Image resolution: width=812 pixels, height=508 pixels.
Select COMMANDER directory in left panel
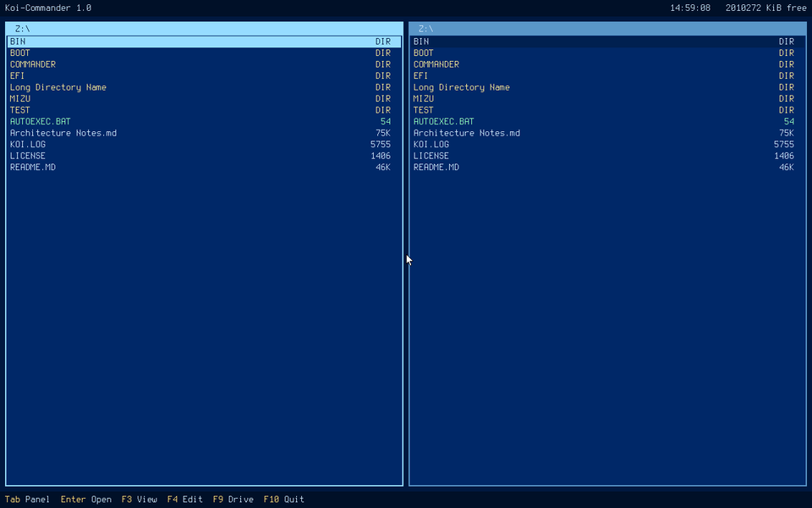click(x=204, y=64)
